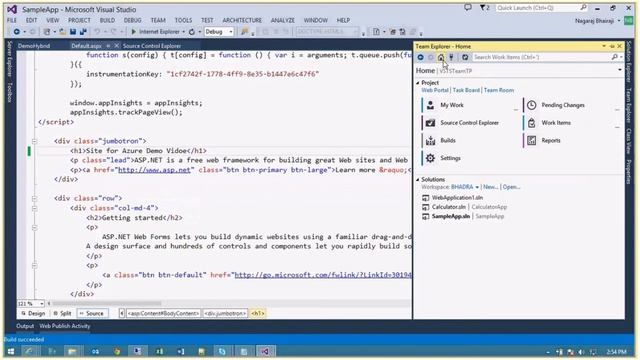Open the ARCHITECTURE menu

[242, 20]
